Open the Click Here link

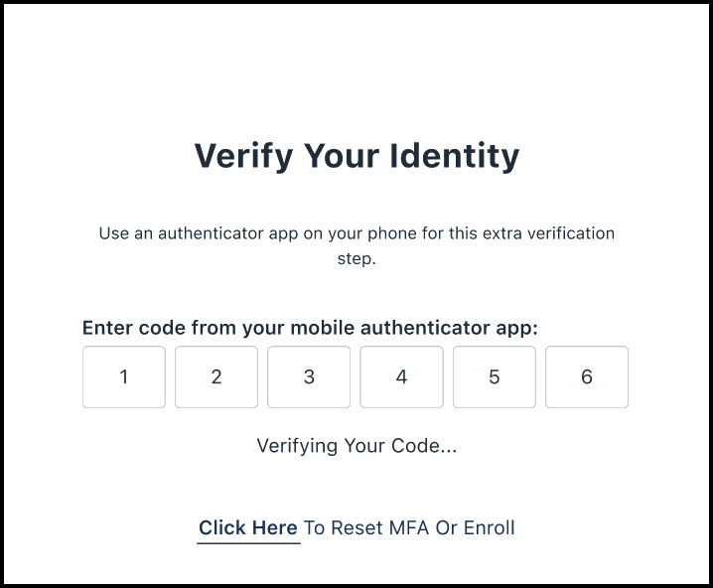tap(248, 528)
